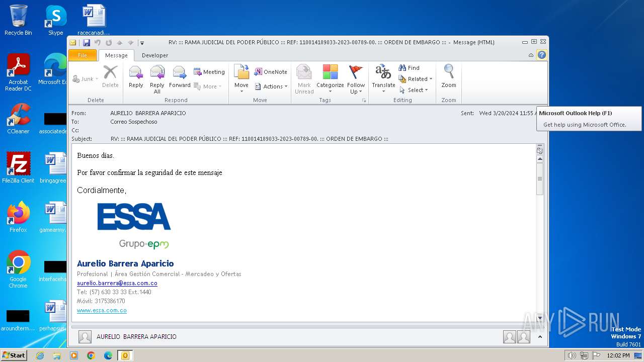Open Microsoft Outlook Help
Screen dimensions: 644x362
pyautogui.click(x=542, y=55)
